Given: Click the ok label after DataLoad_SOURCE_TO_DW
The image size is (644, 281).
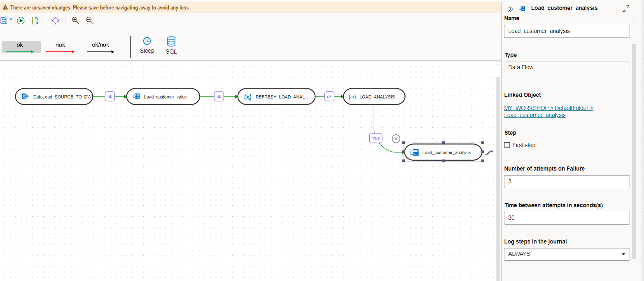Looking at the screenshot, I should pos(110,96).
